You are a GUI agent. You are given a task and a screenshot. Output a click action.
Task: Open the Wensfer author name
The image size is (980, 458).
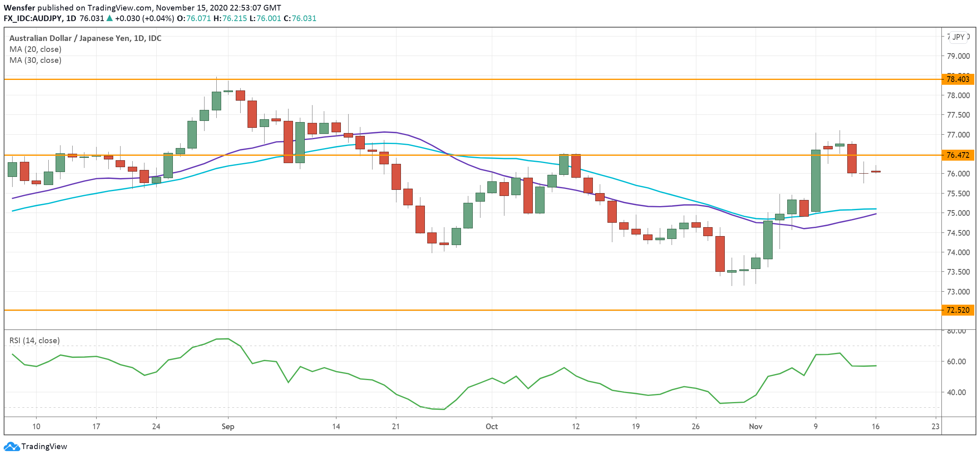tap(19, 8)
